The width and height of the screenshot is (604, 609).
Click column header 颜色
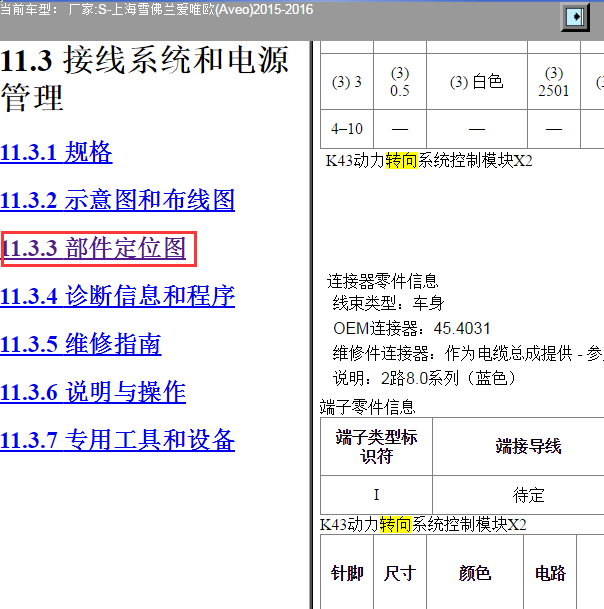click(475, 573)
